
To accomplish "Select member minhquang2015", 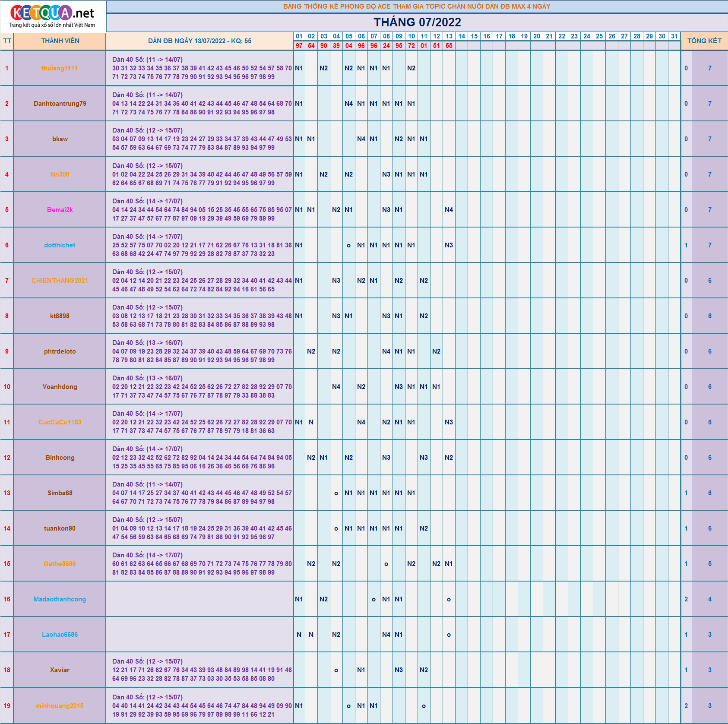I will (x=60, y=706).
